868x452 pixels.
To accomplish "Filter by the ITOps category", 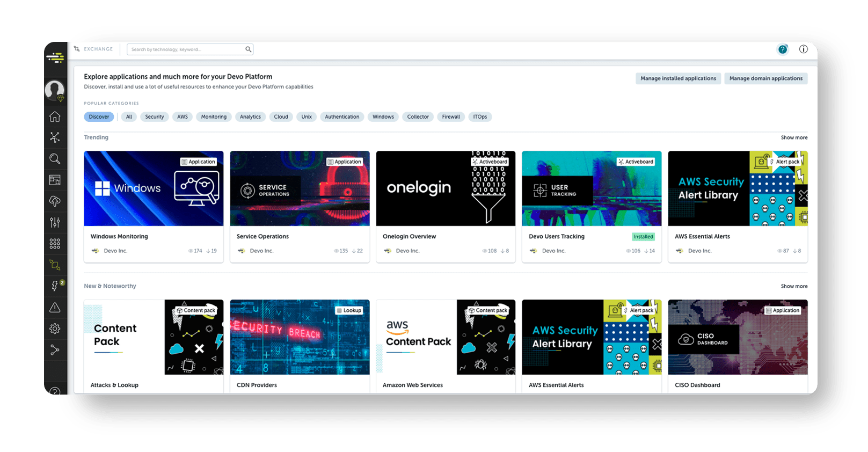I will click(480, 117).
